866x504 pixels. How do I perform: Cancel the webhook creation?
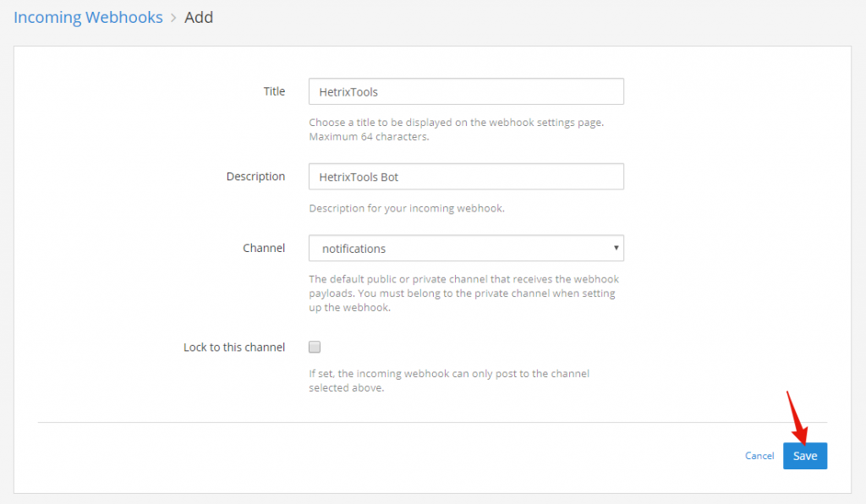click(759, 456)
